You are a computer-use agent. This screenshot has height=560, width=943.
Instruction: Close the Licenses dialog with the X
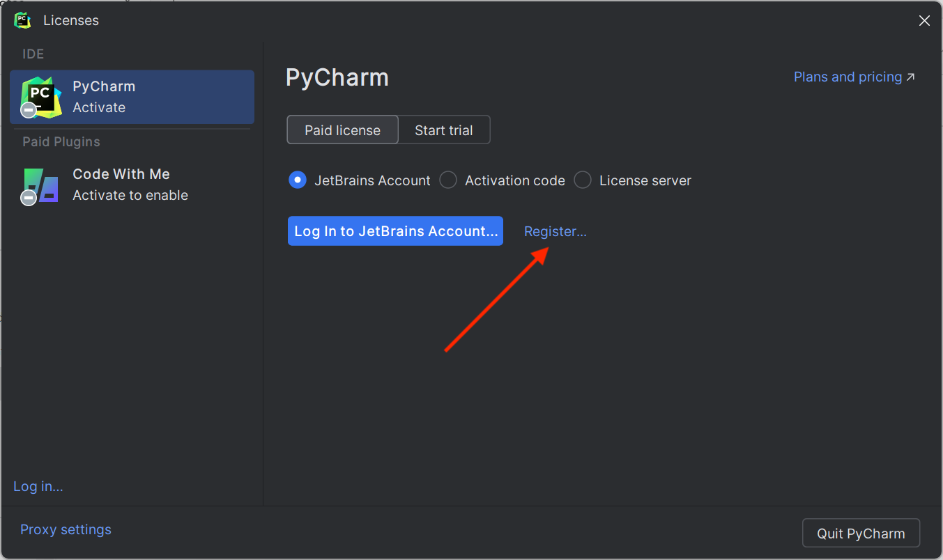[924, 21]
